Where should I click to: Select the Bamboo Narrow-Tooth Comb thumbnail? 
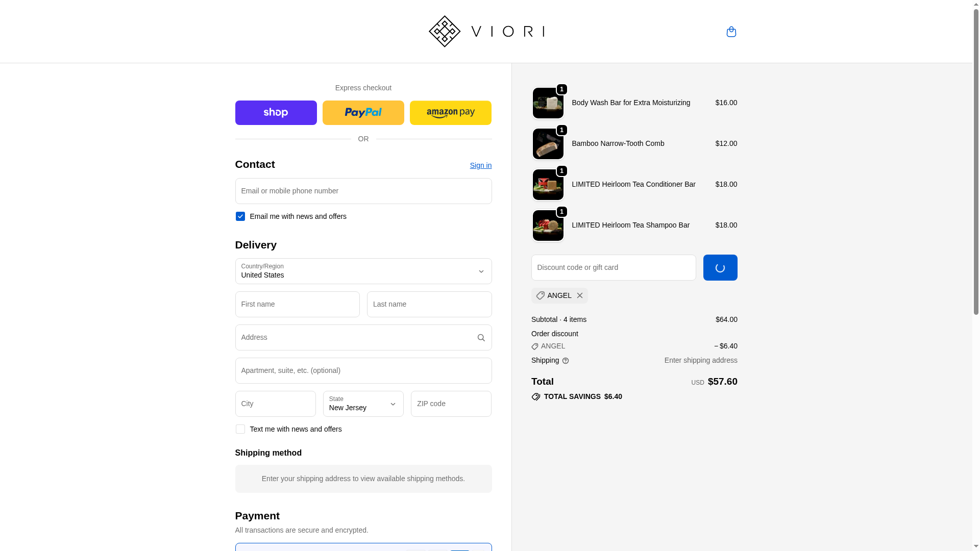coord(548,144)
